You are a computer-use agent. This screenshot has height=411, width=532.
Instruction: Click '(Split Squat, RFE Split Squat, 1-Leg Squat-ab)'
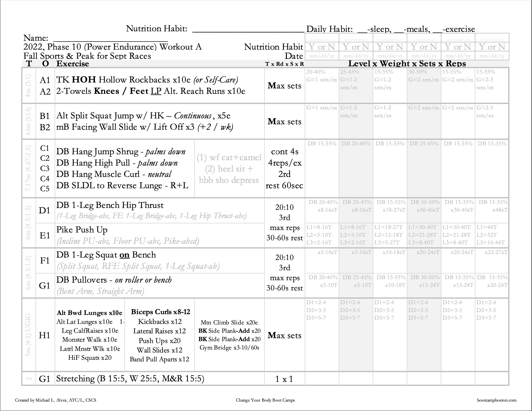coord(138,266)
